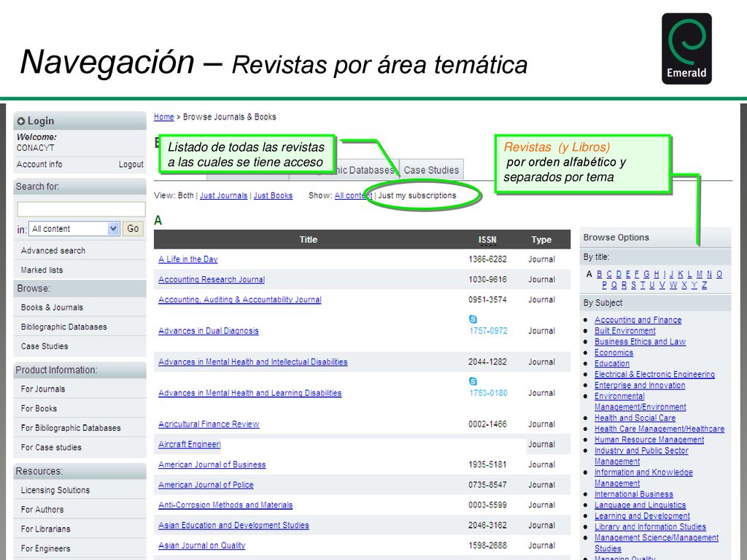Open Advanced search in the sidebar
Image resolution: width=747 pixels, height=560 pixels.
[53, 251]
